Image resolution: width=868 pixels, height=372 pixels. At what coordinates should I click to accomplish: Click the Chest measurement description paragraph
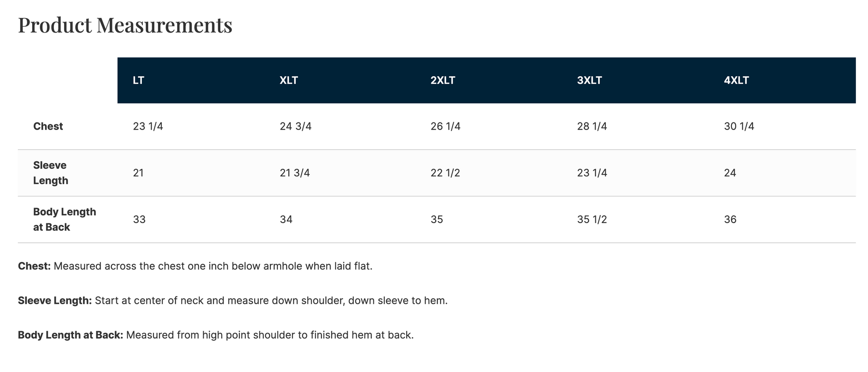point(195,266)
